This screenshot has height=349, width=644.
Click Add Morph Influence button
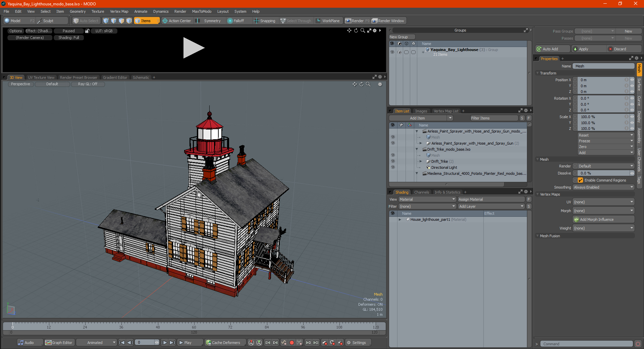[603, 219]
